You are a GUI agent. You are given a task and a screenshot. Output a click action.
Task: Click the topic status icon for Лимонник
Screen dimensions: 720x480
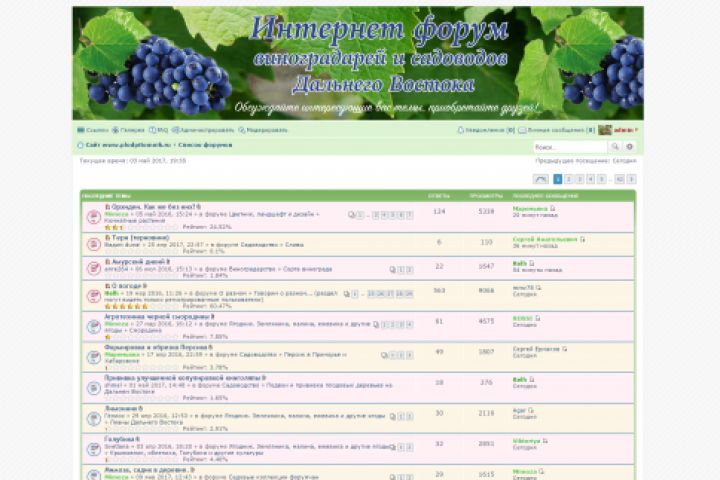pyautogui.click(x=94, y=418)
